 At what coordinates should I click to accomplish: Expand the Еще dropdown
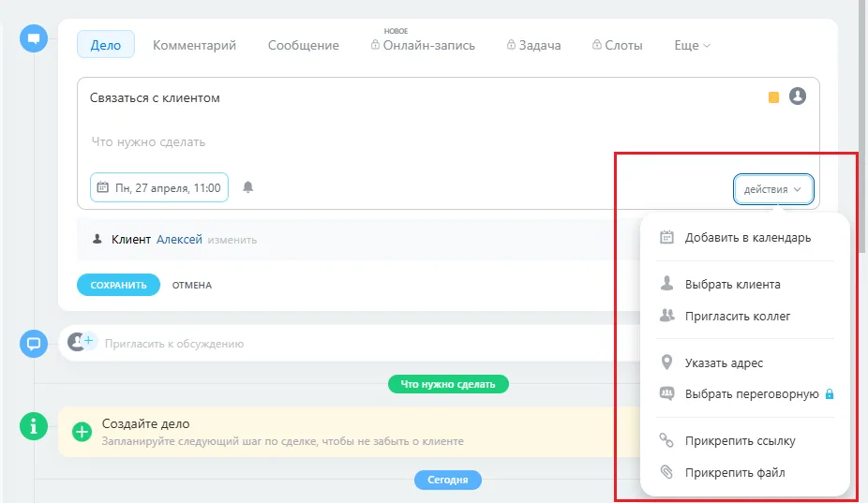(692, 45)
